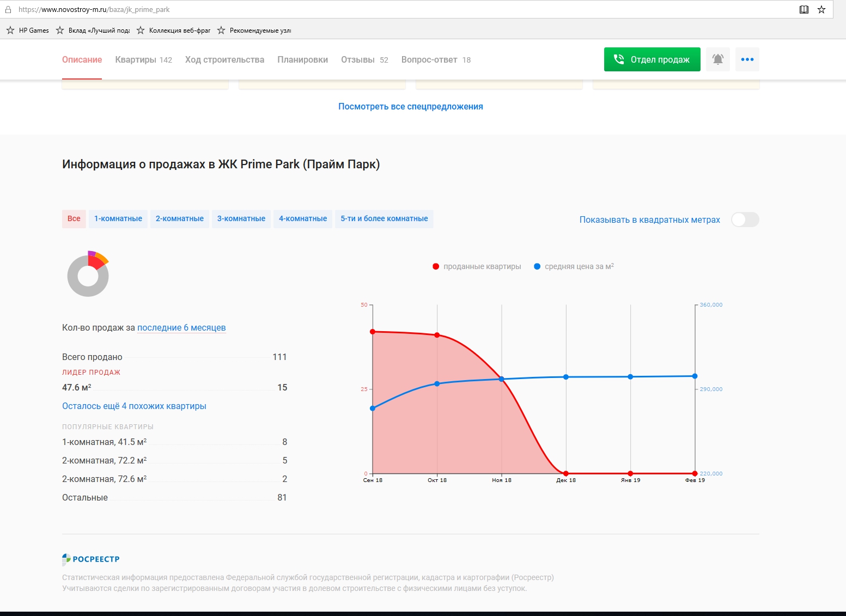Filter by 4-комнатные
846x616 pixels.
pos(303,219)
